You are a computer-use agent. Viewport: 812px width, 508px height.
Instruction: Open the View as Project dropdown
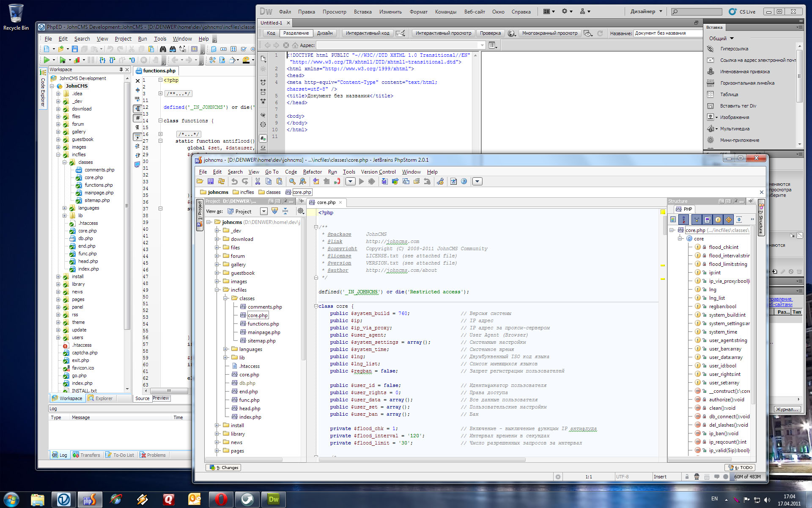263,211
